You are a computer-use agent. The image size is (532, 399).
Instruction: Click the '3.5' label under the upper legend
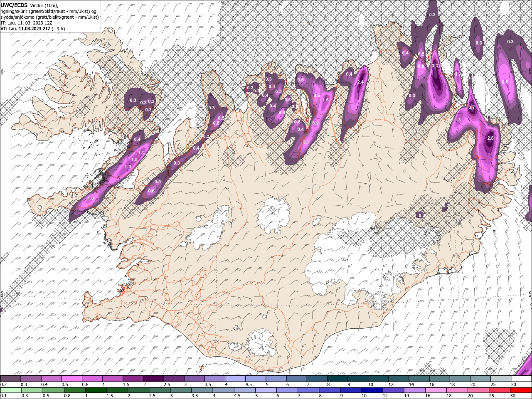(x=207, y=384)
